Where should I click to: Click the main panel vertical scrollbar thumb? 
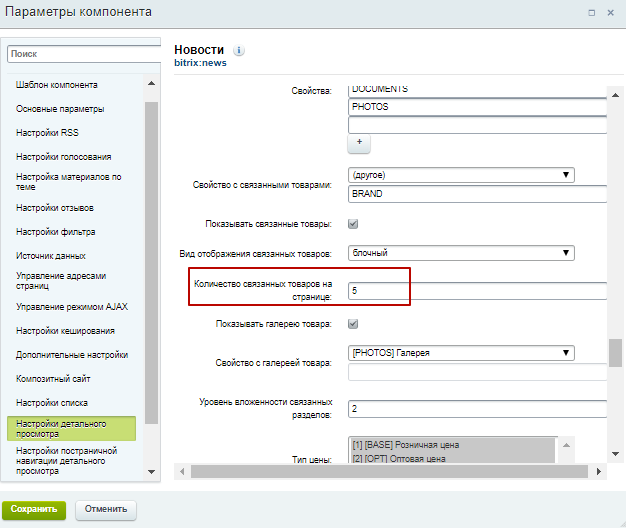pyautogui.click(x=615, y=353)
